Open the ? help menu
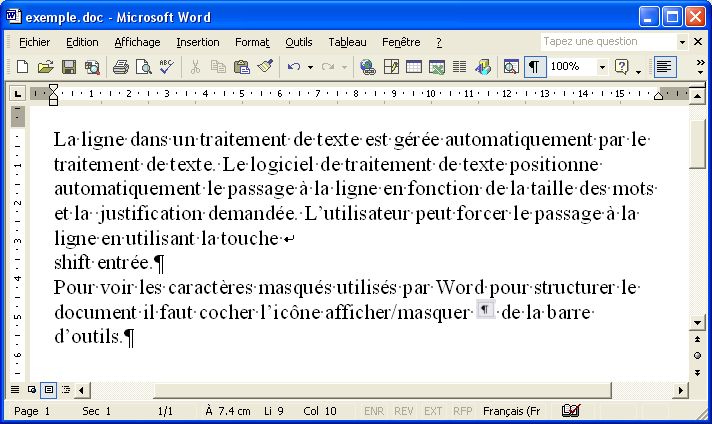Viewport: 712px width, 424px height. pos(439,42)
